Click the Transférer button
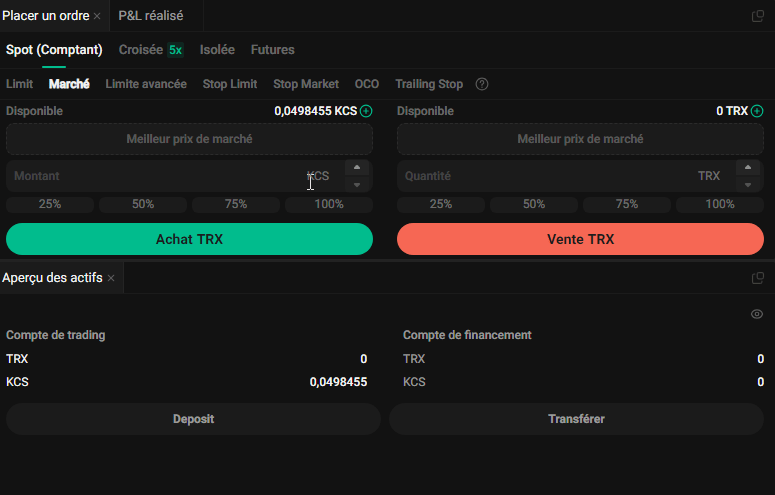The height and width of the screenshot is (495, 775). [x=576, y=419]
